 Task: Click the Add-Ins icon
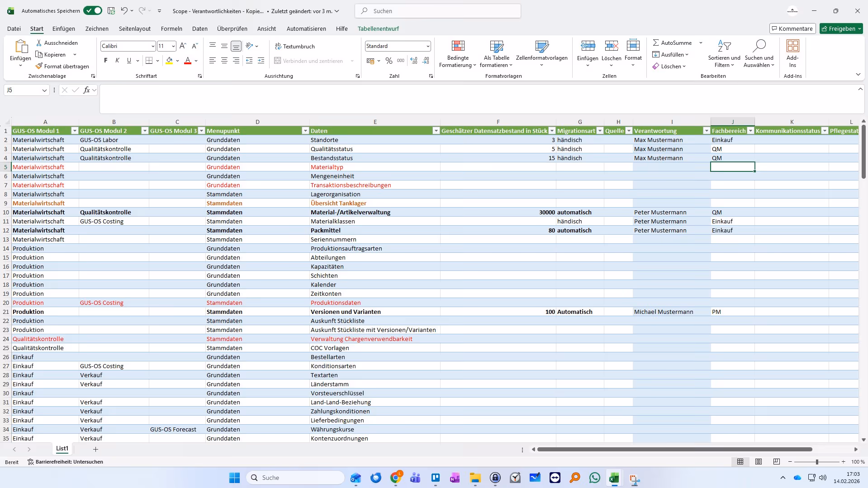click(x=792, y=46)
